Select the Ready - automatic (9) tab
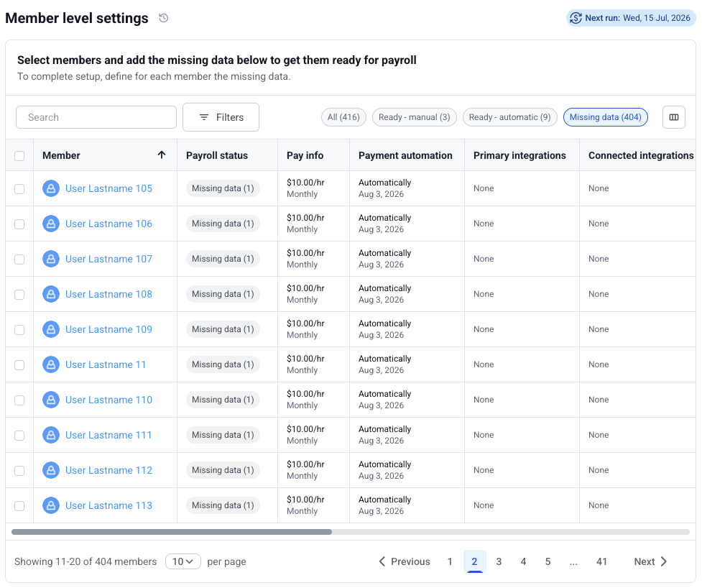Image resolution: width=702 pixels, height=588 pixels. click(509, 117)
